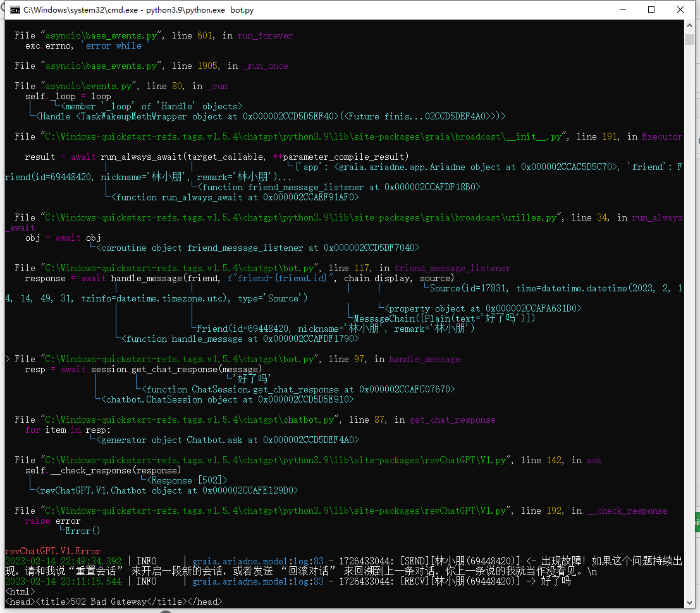Click '<function friend_message_listener at' line
The image size is (700, 613).
tap(338, 188)
